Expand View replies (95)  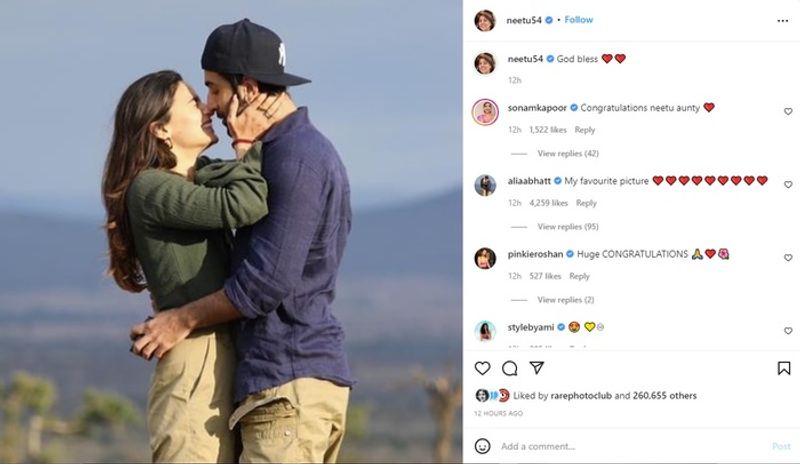(568, 226)
